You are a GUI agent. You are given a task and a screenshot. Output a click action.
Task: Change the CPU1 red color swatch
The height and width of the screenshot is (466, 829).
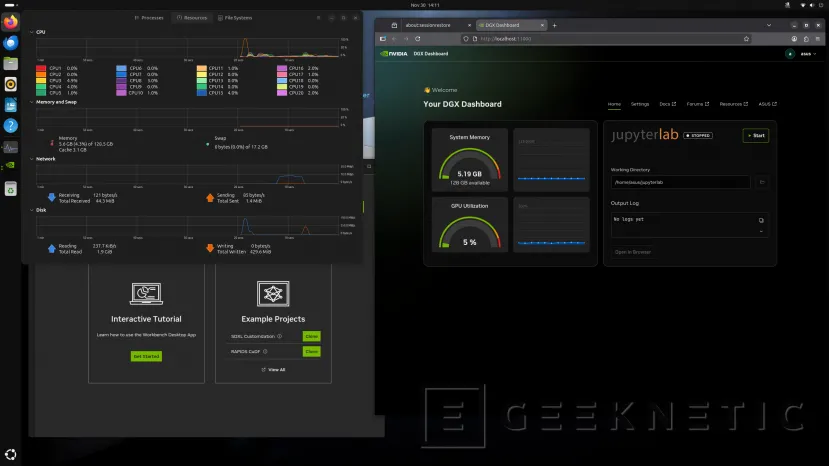pos(41,68)
